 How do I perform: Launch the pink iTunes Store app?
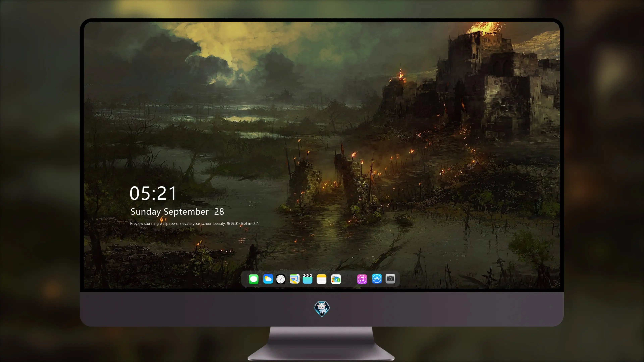pos(362,279)
